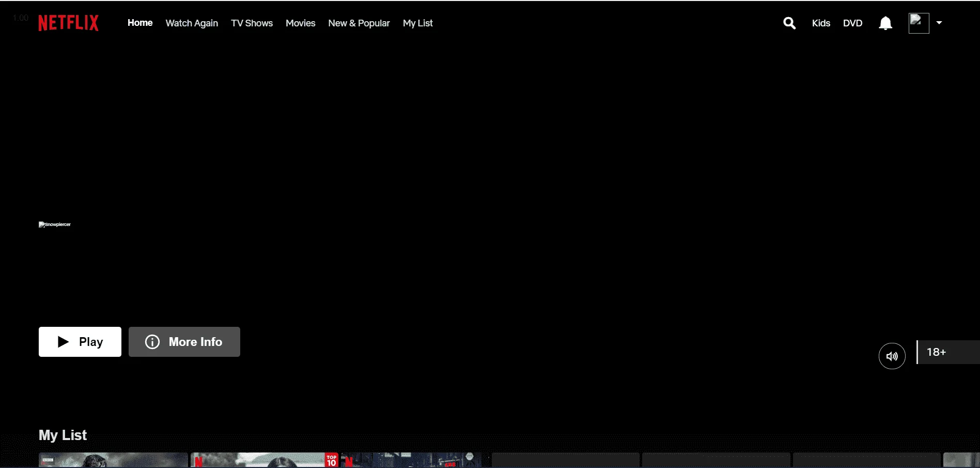
Task: Click the My List row heading
Action: (63, 435)
